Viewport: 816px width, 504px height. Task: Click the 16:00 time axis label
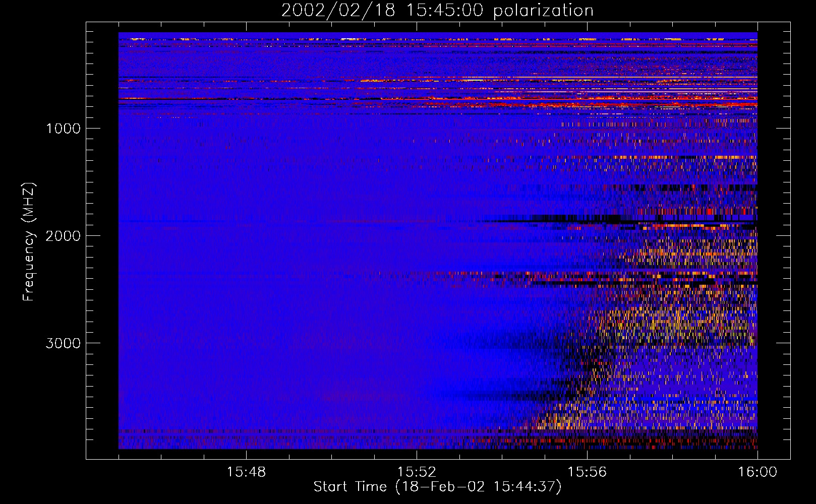tap(757, 472)
